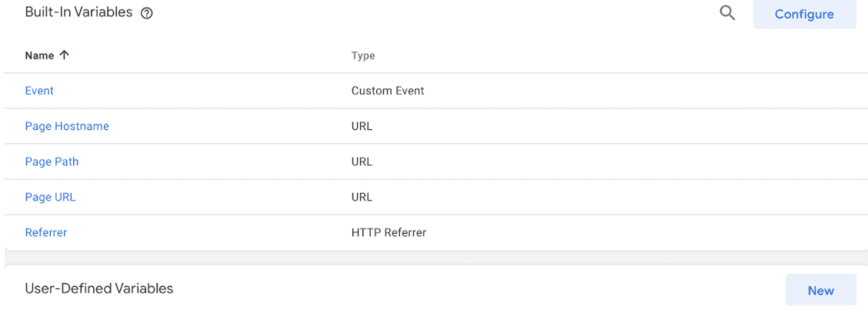Image resolution: width=868 pixels, height=323 pixels.
Task: Click the Built-In Variables help icon
Action: point(146,14)
